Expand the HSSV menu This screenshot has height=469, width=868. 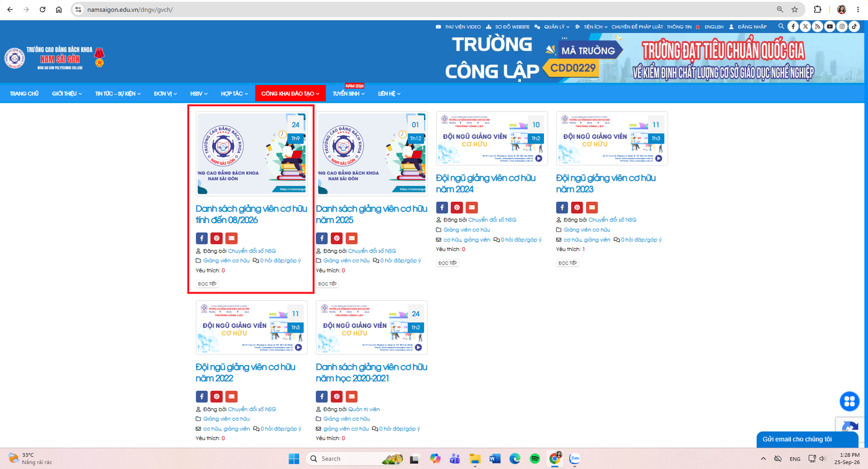pyautogui.click(x=199, y=94)
